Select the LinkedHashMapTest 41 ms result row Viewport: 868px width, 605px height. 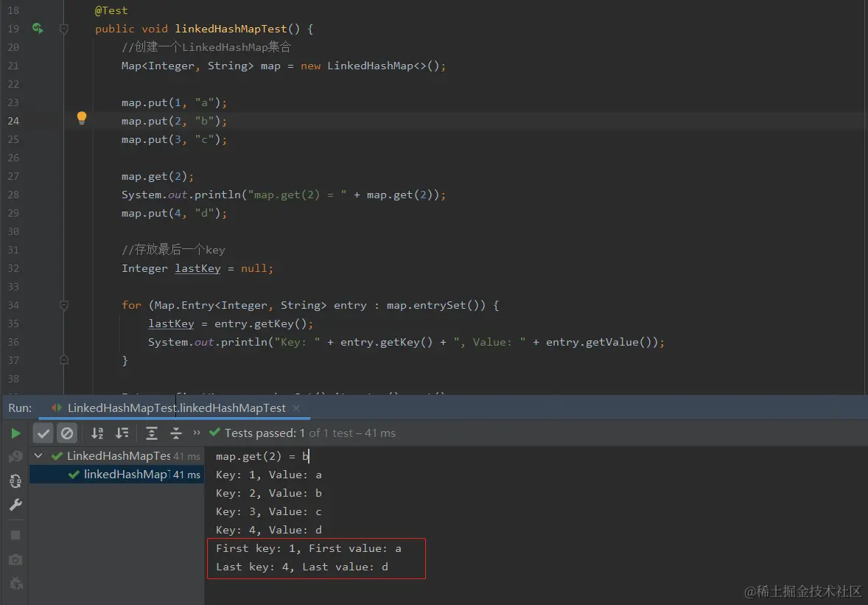pos(117,456)
